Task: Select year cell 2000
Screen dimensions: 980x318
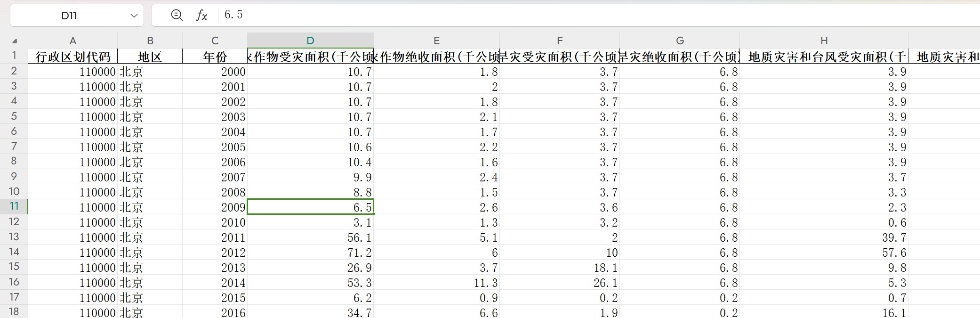Action: pos(215,72)
